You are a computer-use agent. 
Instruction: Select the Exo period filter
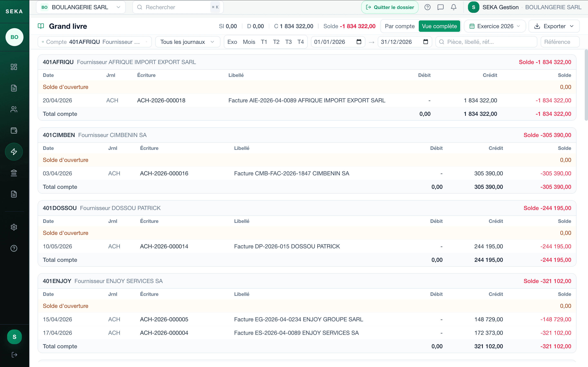coord(232,42)
